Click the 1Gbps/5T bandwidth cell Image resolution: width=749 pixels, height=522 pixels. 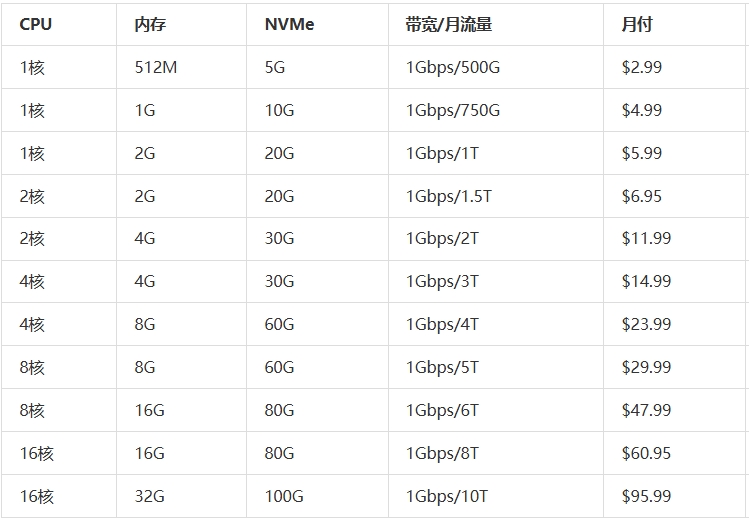(442, 368)
